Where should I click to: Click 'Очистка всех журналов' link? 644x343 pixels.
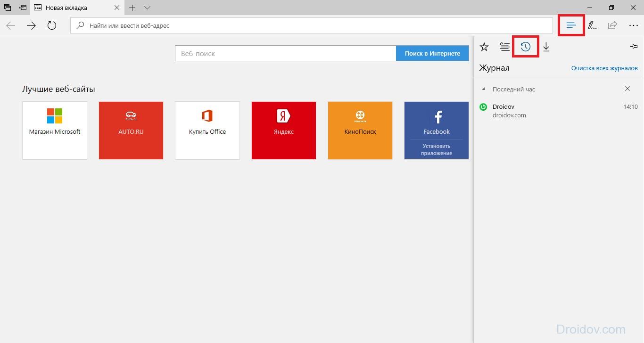pyautogui.click(x=604, y=68)
